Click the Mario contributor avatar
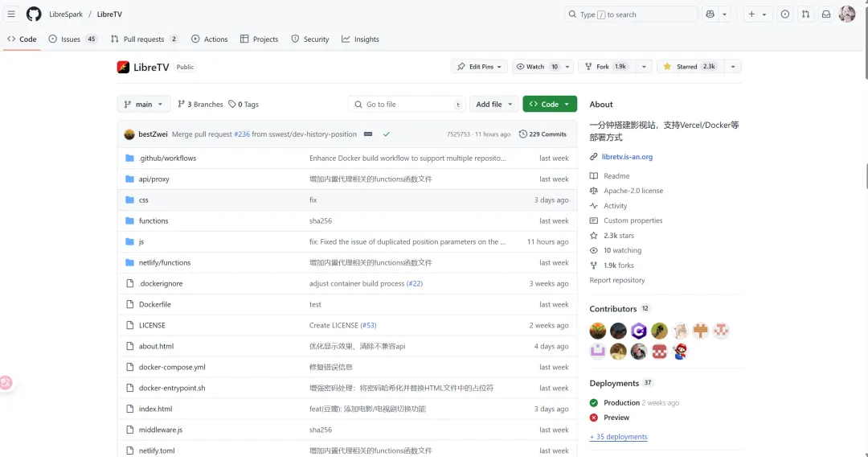 tap(680, 351)
